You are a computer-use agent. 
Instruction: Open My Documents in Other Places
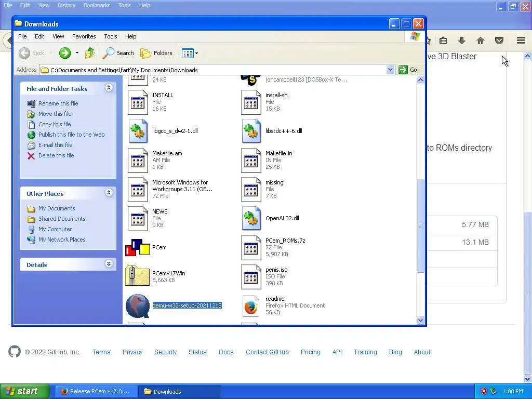pyautogui.click(x=56, y=208)
